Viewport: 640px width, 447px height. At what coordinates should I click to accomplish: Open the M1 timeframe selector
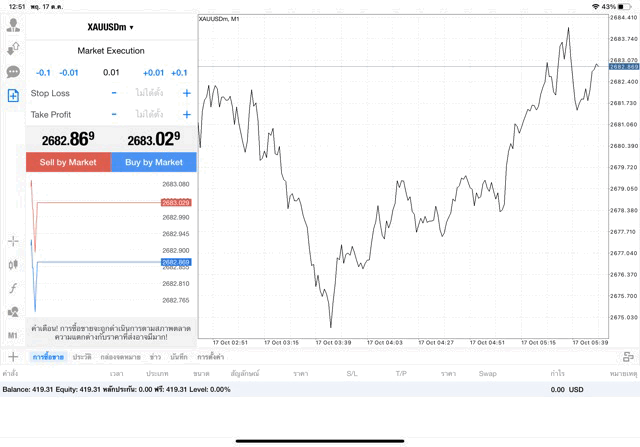click(13, 335)
